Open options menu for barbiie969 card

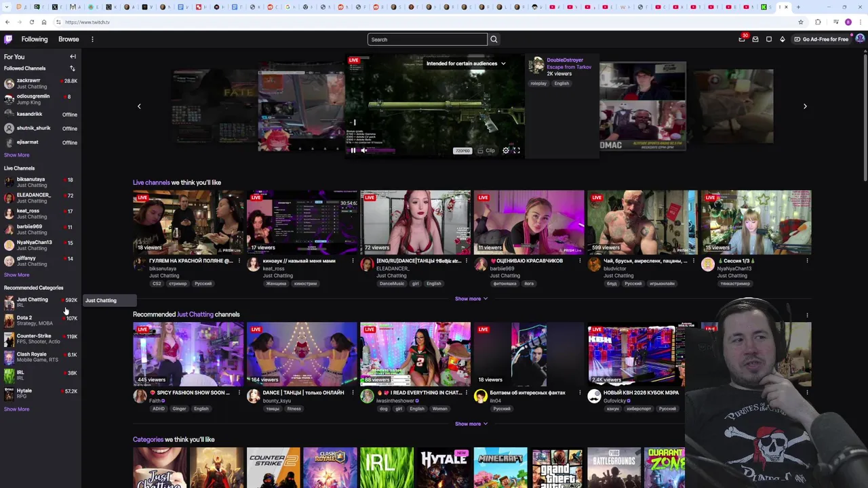580,261
